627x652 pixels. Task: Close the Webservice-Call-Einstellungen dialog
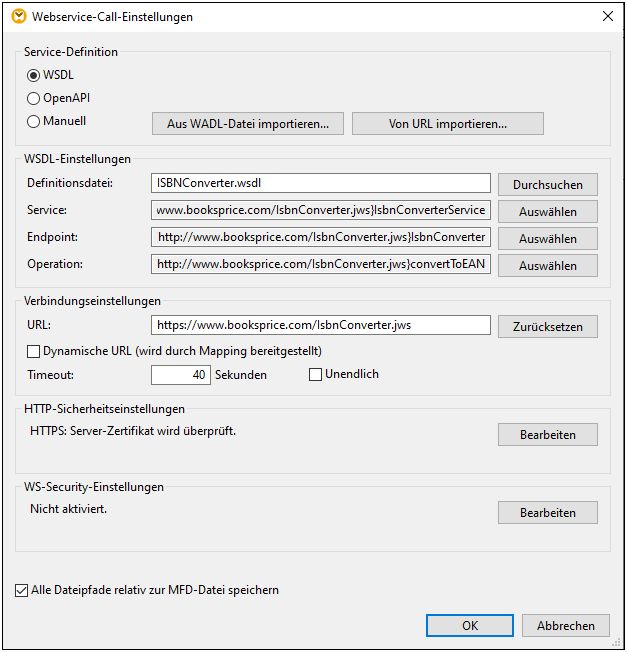(607, 17)
